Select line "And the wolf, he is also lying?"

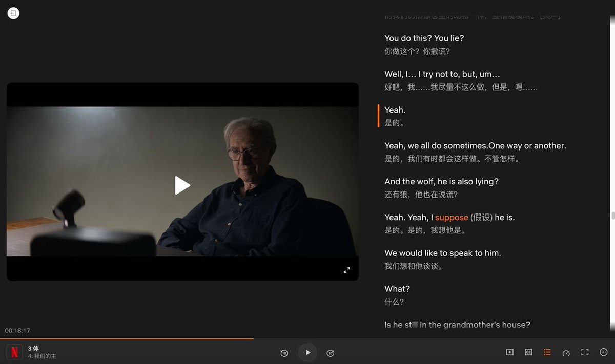(x=441, y=181)
